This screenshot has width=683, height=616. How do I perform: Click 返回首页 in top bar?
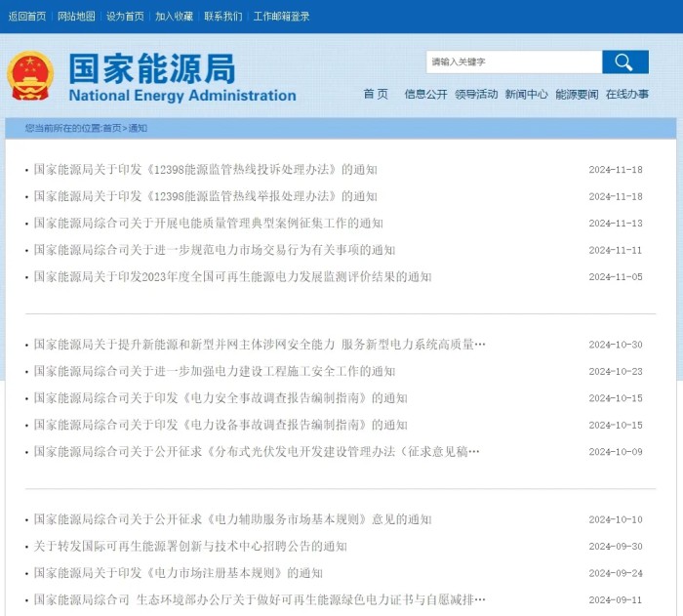click(27, 17)
